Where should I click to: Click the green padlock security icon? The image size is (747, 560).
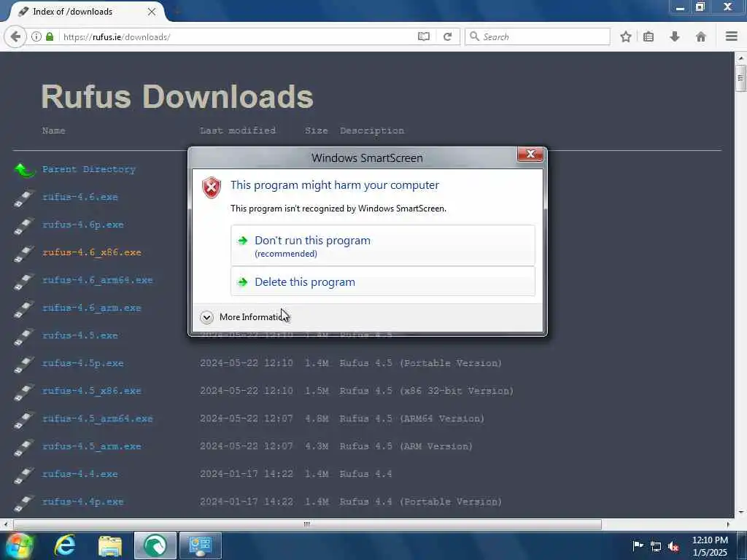pyautogui.click(x=50, y=36)
